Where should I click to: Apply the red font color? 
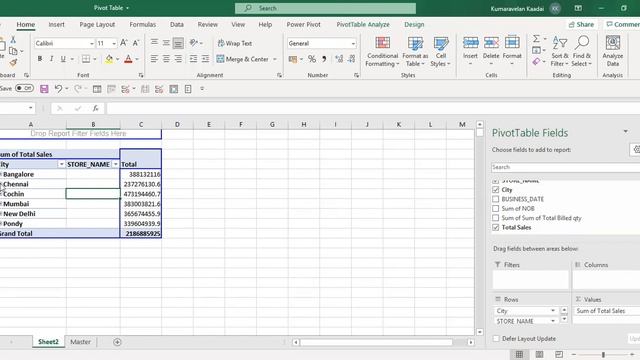pos(128,59)
